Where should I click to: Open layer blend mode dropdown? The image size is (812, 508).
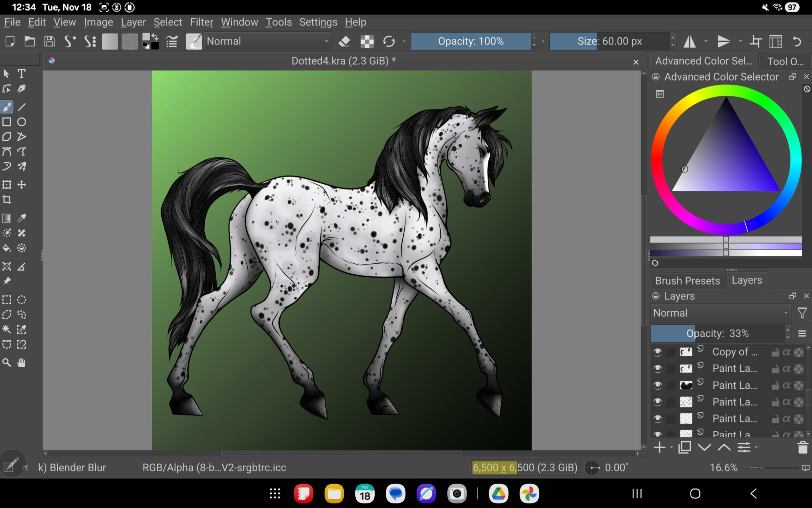[x=720, y=313]
